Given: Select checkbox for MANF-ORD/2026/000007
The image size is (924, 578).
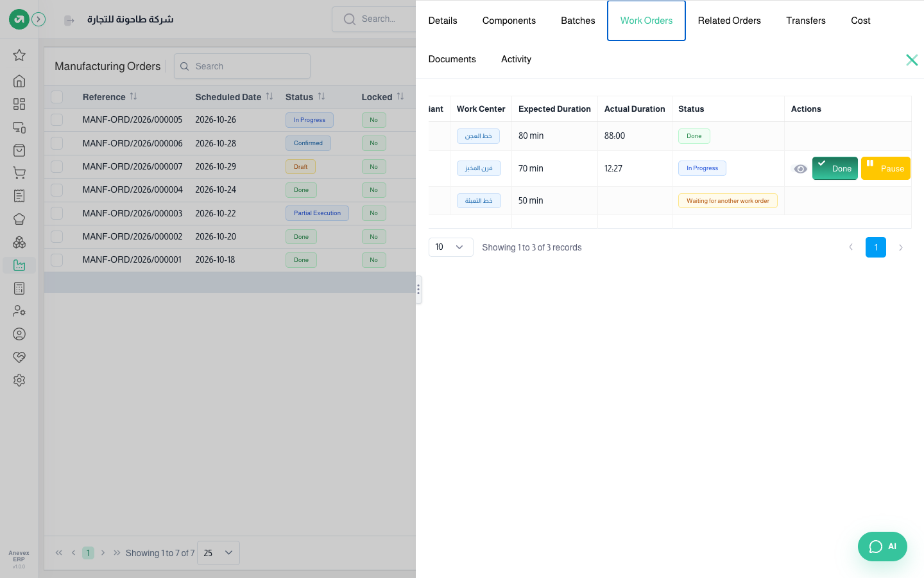Looking at the screenshot, I should [57, 166].
